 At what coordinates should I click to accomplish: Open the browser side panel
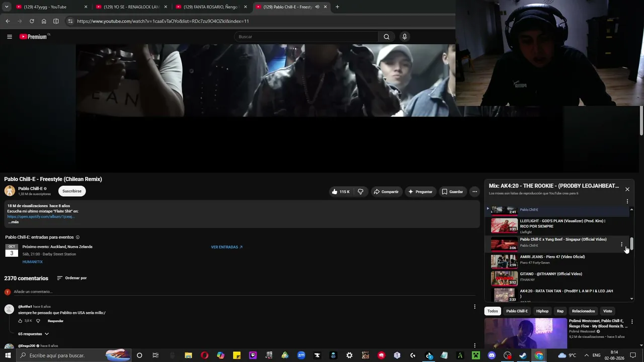56,21
